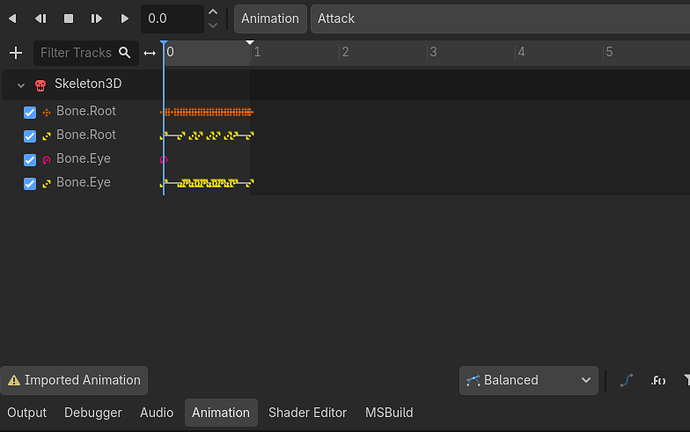Disable the Bone.Root rotation track checkbox
The image size is (690, 432).
point(29,136)
